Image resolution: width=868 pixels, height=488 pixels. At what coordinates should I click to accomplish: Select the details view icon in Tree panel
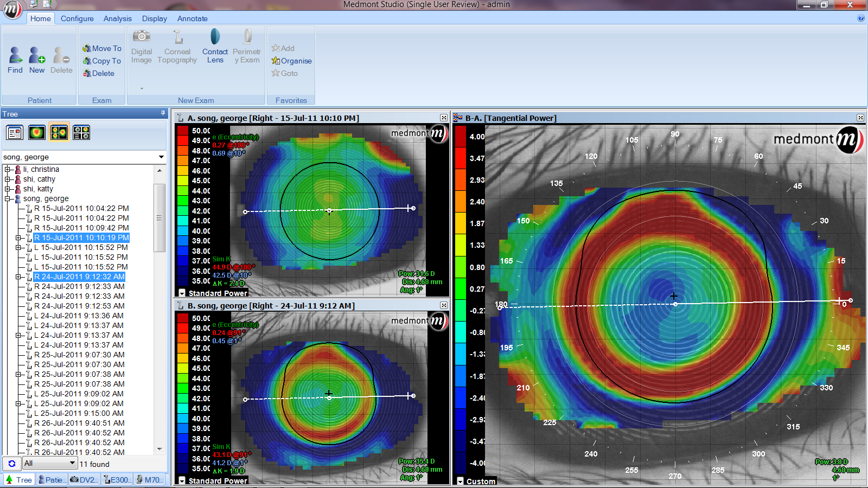15,132
